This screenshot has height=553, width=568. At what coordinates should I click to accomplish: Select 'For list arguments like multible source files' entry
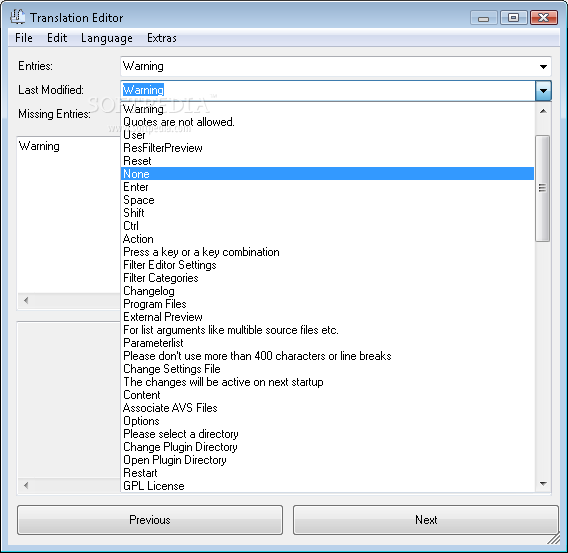(327, 330)
